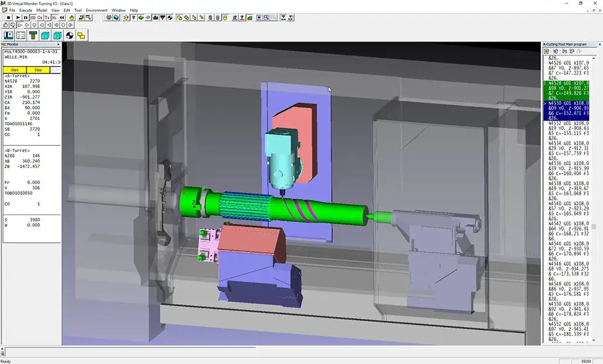Image resolution: width=603 pixels, height=364 pixels.
Task: Click the large yellow overlapping squares icon
Action: tap(81, 36)
